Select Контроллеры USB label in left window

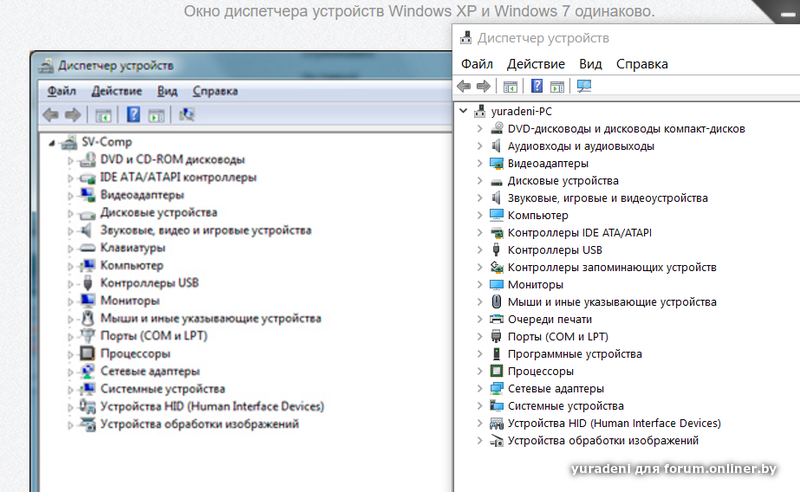click(x=149, y=283)
